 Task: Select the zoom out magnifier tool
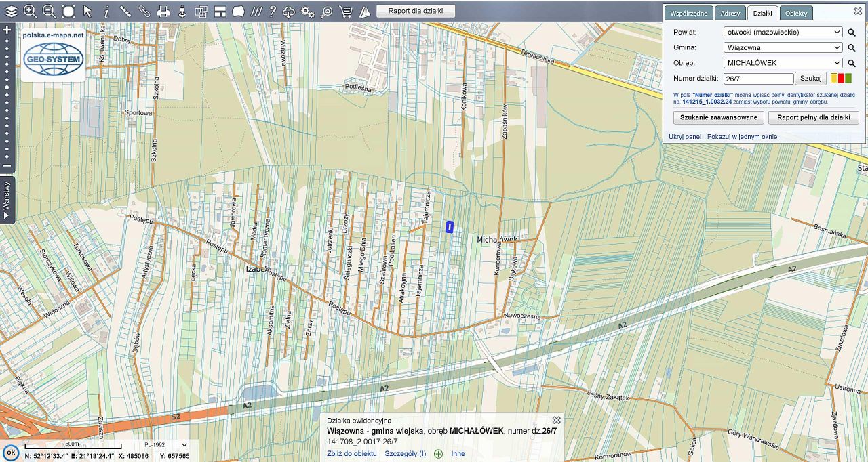[49, 11]
